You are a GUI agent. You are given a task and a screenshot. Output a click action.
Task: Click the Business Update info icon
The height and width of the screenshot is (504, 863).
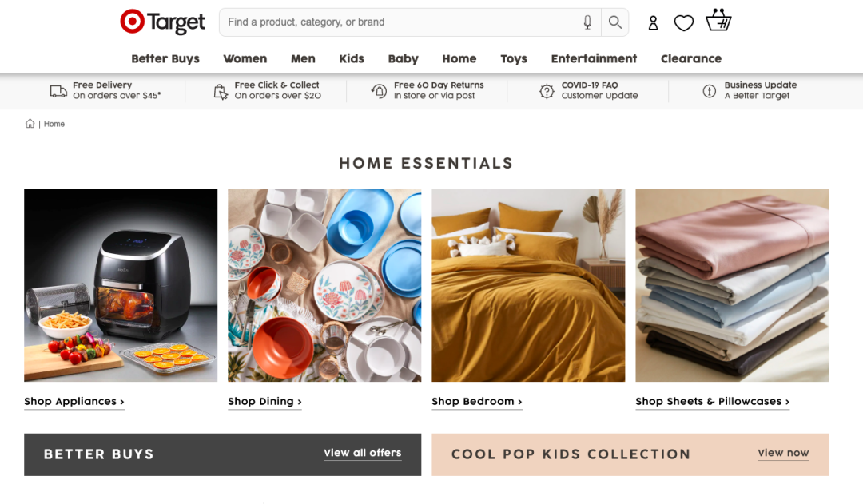[x=710, y=91]
